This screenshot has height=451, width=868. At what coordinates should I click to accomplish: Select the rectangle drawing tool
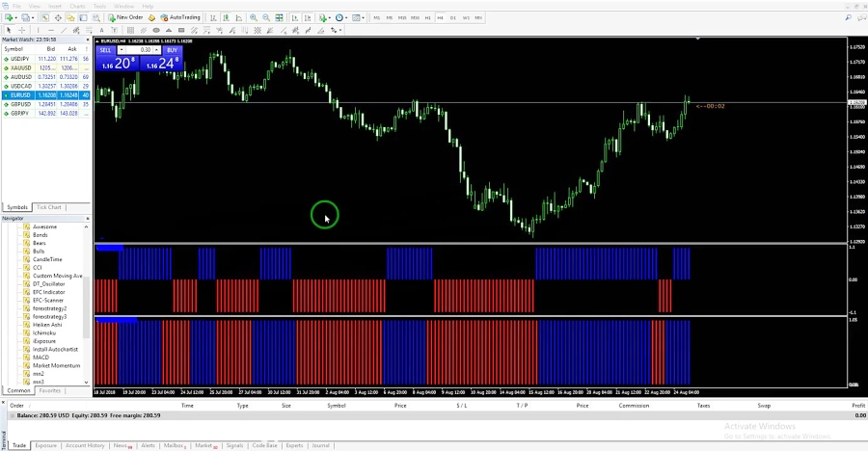coord(181,30)
